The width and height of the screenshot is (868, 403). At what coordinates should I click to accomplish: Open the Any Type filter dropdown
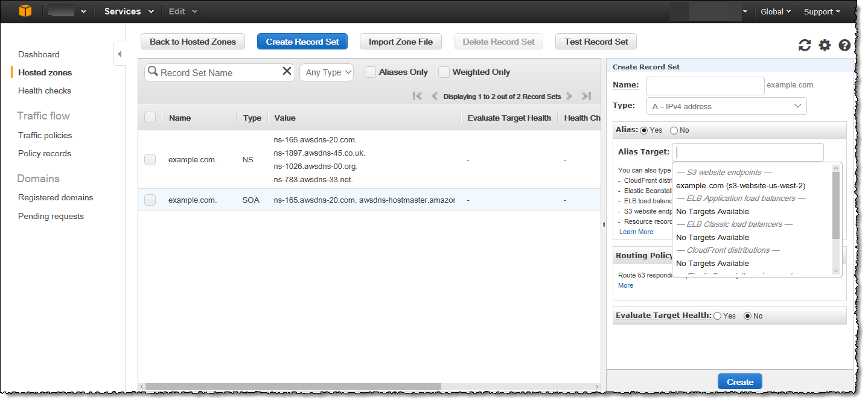click(x=327, y=72)
